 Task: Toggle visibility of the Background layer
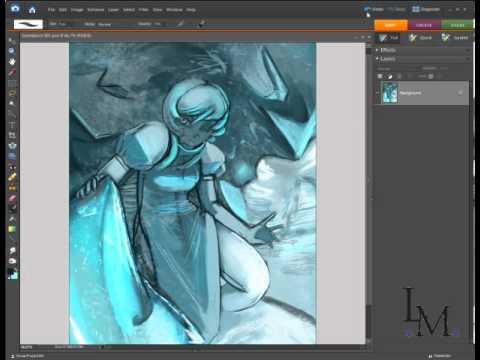[378, 93]
